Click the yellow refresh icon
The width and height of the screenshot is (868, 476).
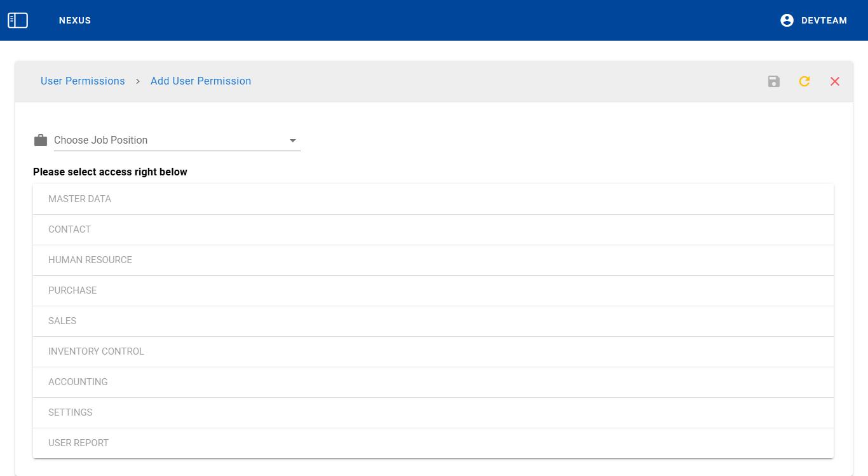(804, 81)
